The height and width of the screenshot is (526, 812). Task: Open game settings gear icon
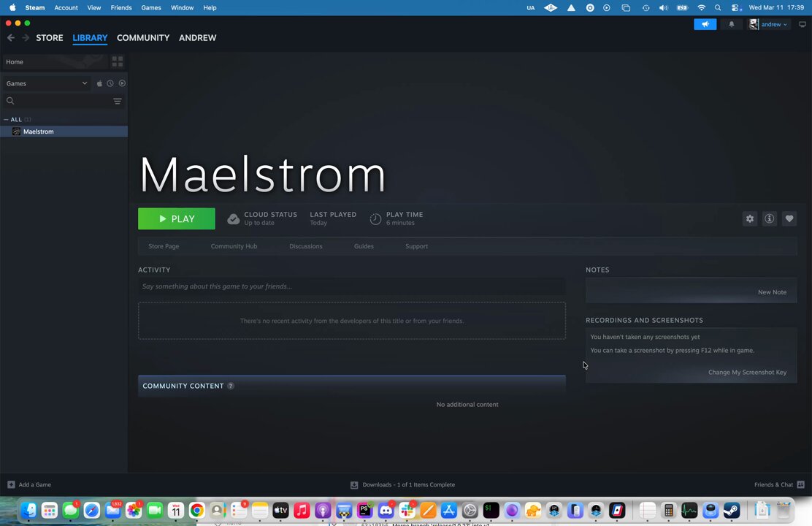[x=749, y=218]
